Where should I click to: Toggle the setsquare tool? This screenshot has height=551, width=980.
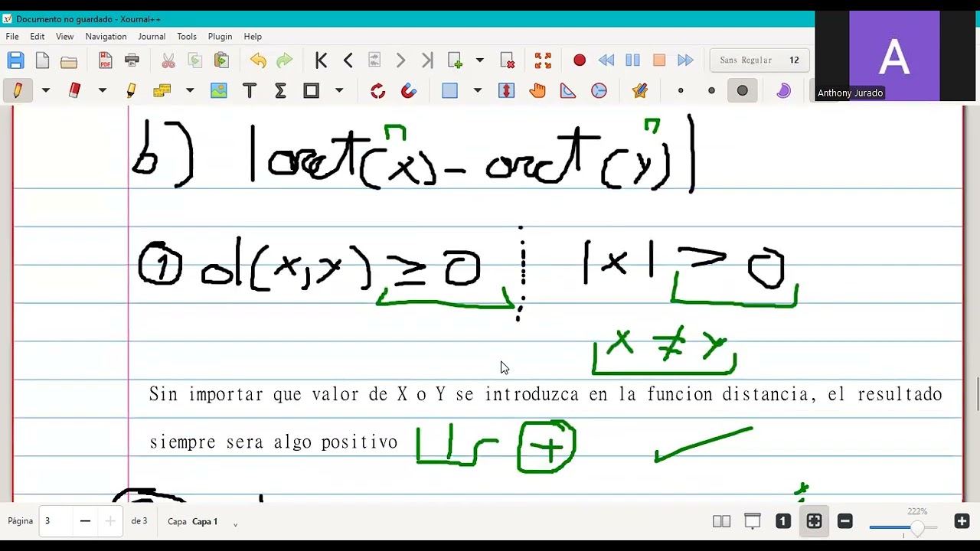coord(568,90)
